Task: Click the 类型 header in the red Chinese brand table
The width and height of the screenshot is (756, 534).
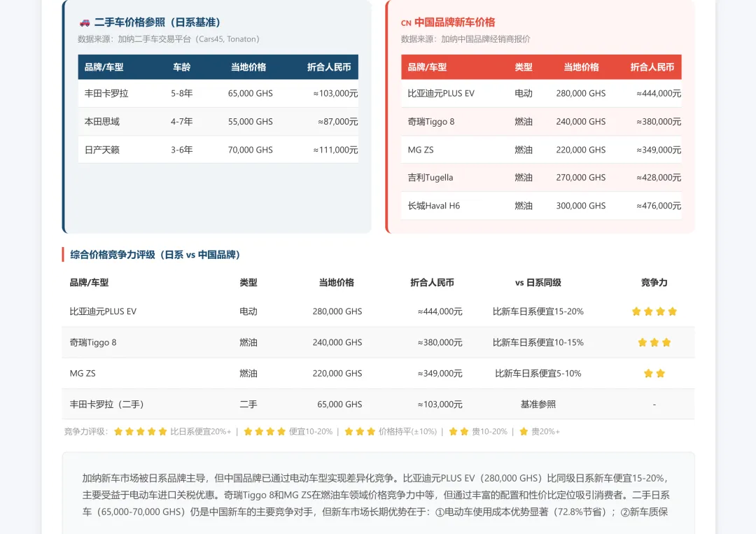Action: coord(523,67)
